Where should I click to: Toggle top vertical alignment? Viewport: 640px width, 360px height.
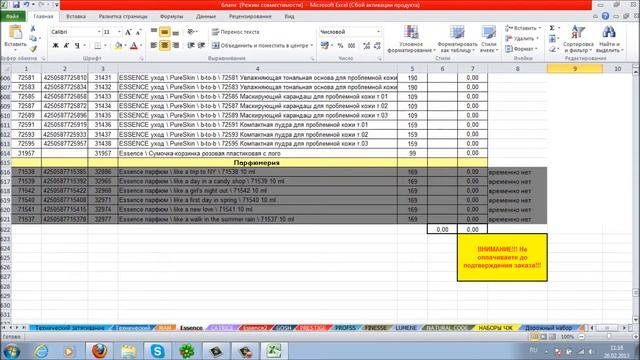(154, 32)
